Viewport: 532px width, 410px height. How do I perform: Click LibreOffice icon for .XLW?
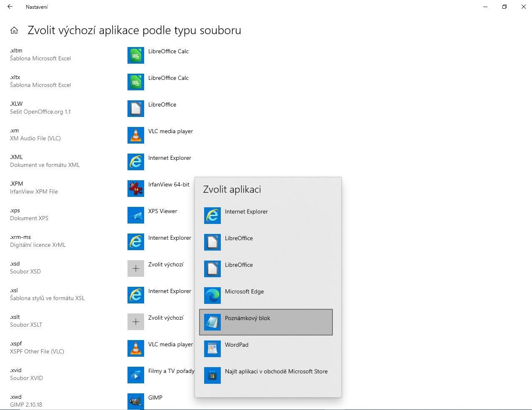pos(136,109)
